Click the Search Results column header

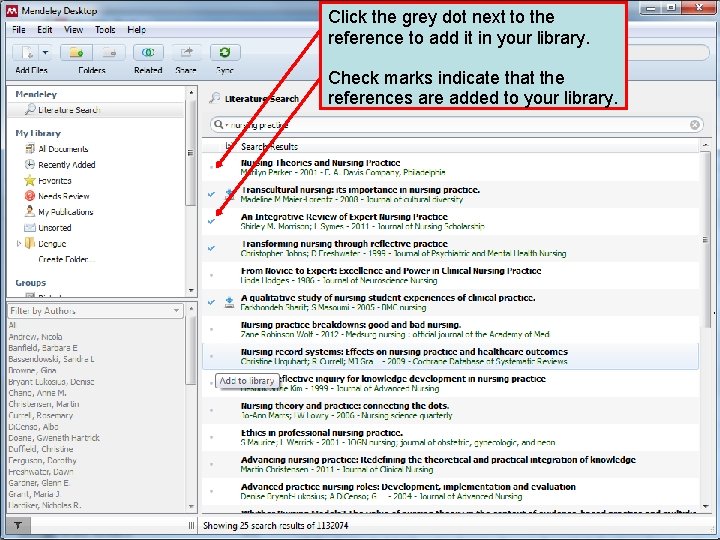(270, 147)
